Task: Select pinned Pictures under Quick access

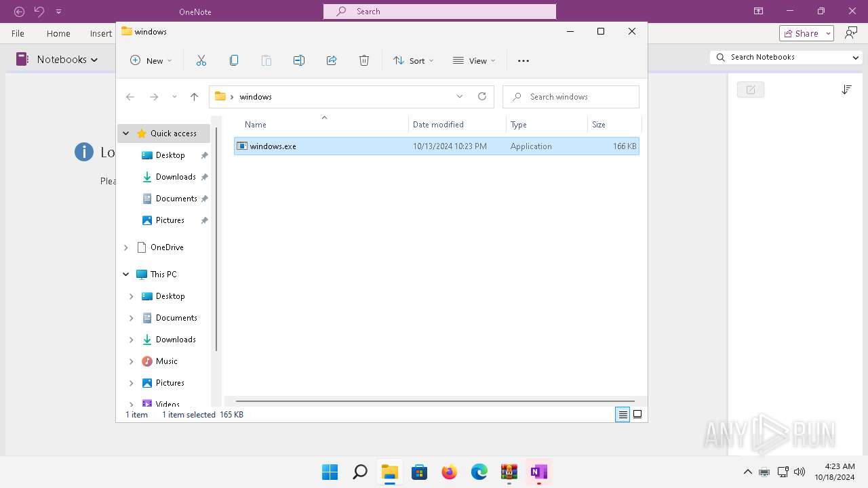Action: (x=170, y=220)
